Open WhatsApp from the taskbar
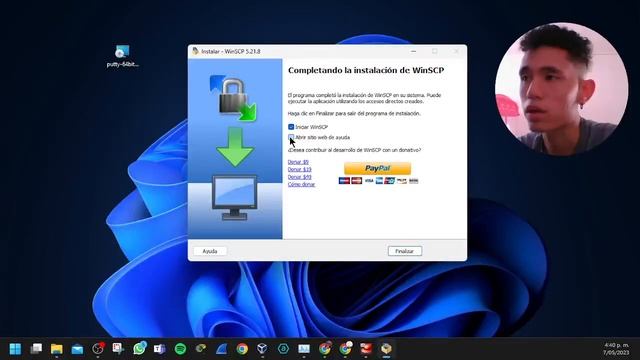This screenshot has height=360, width=640. [139, 348]
